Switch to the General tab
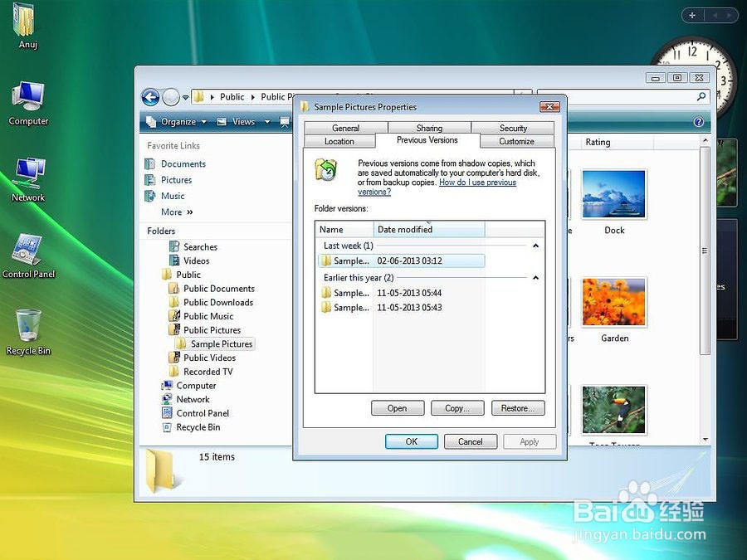Screen dimensions: 747x560 [346, 128]
